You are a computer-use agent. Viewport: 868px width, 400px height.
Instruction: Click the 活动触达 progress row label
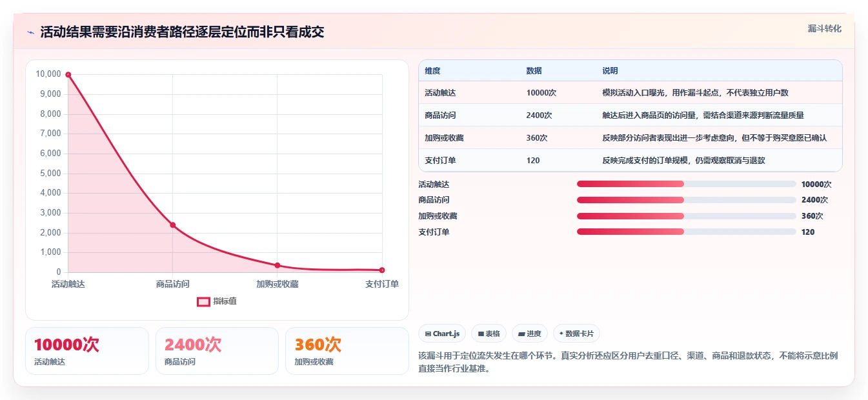pyautogui.click(x=434, y=184)
